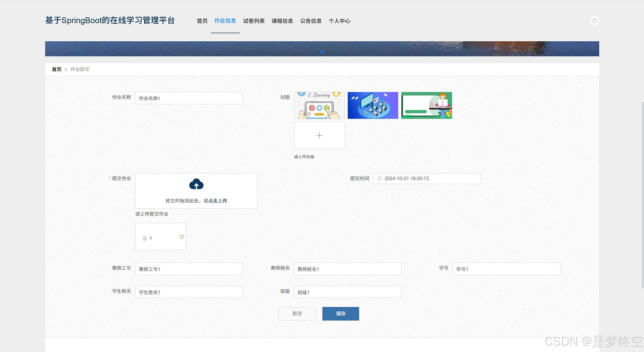Click the cloud upload icon

196,184
